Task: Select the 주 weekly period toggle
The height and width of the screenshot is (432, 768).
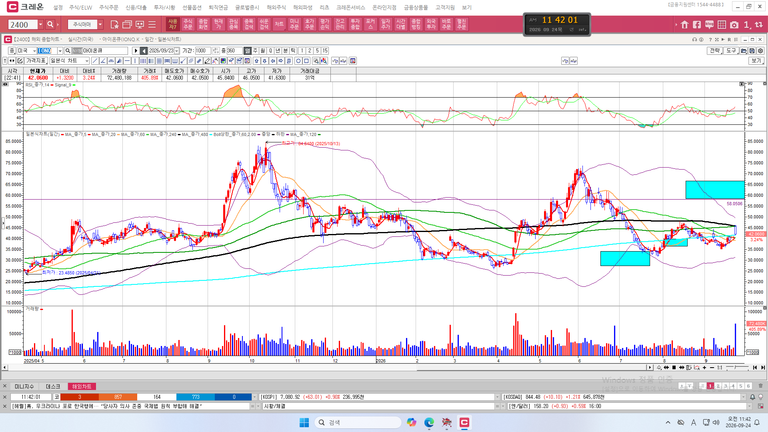Action: [x=255, y=50]
